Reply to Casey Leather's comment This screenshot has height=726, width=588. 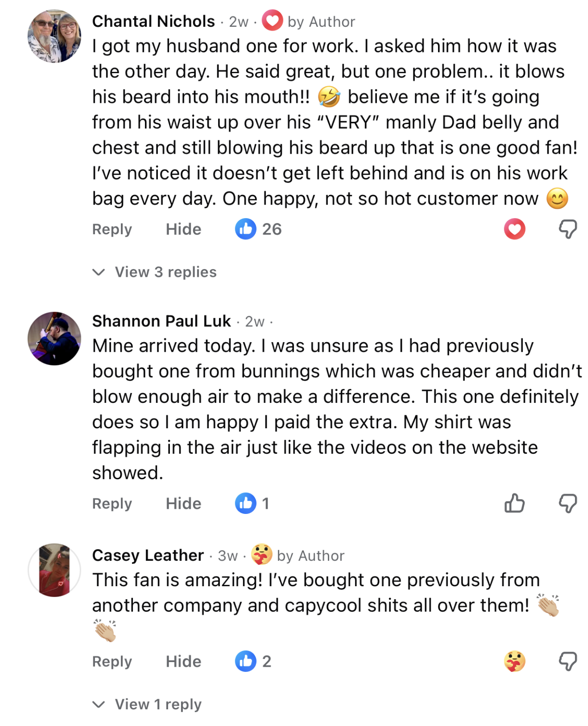(112, 661)
